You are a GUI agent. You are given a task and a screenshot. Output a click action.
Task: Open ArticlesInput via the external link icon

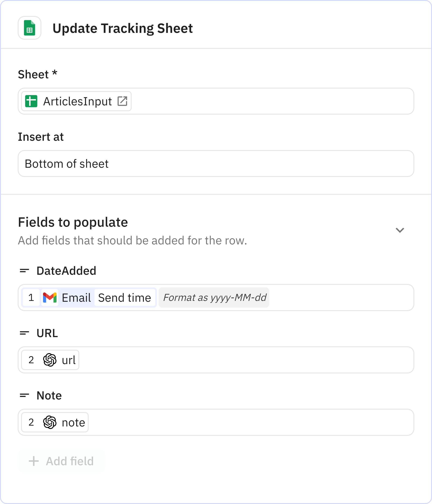click(x=123, y=101)
